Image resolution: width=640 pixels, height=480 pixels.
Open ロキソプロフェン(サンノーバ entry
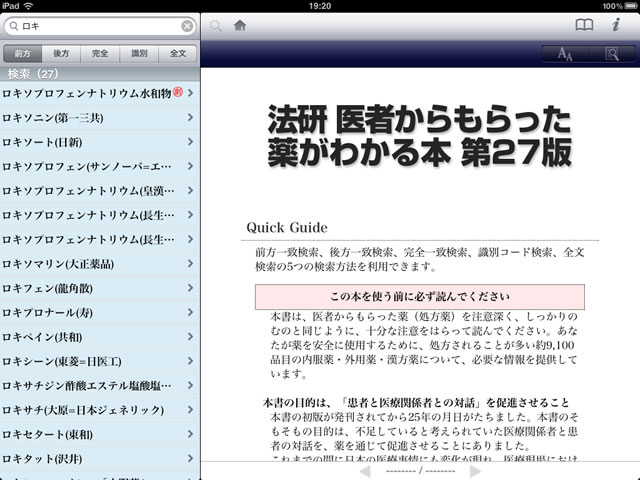click(100, 167)
